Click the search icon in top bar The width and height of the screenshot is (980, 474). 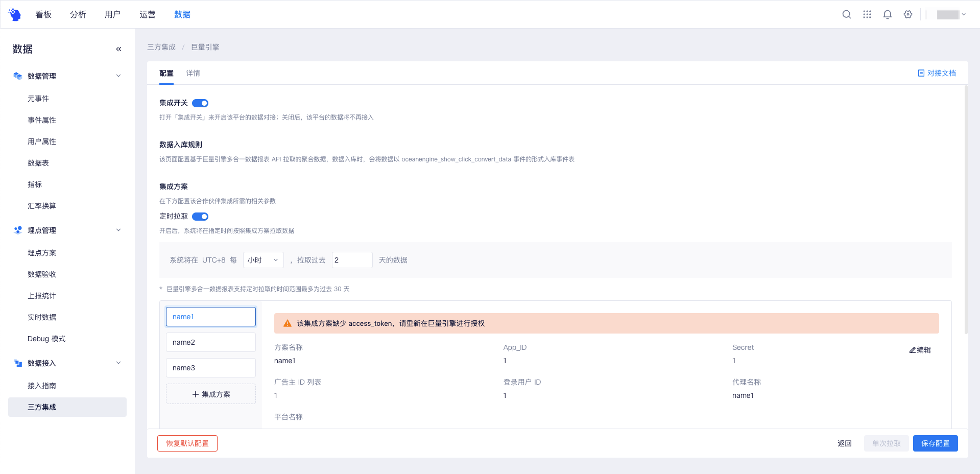(x=846, y=14)
